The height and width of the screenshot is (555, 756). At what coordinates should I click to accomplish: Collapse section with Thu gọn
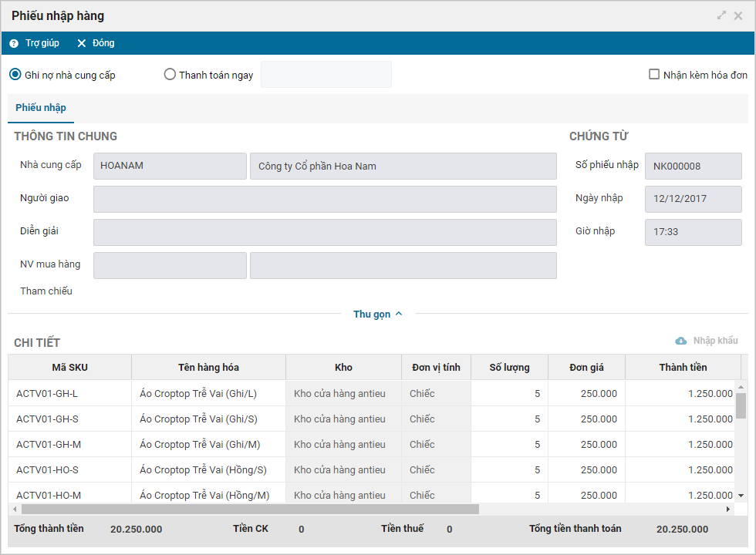(x=377, y=314)
